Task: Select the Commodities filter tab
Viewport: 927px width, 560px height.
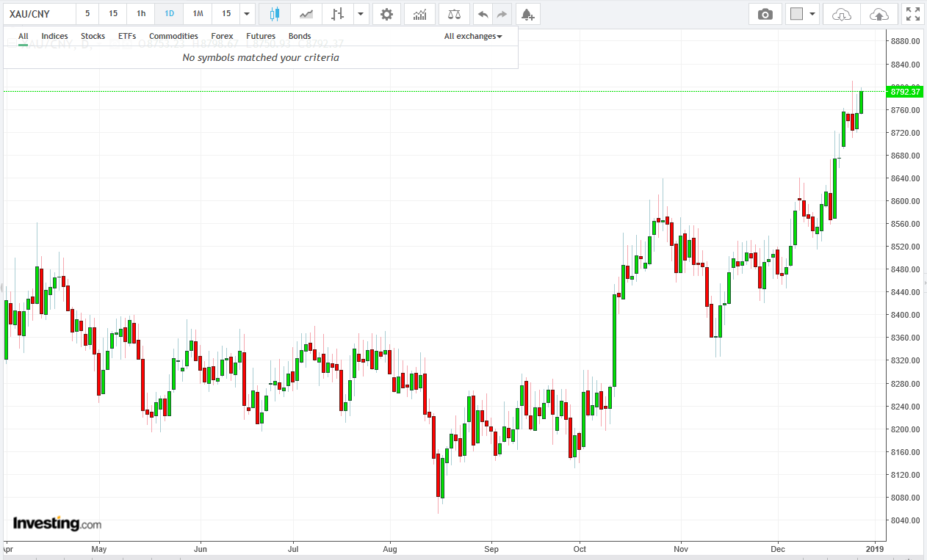Action: coord(173,36)
